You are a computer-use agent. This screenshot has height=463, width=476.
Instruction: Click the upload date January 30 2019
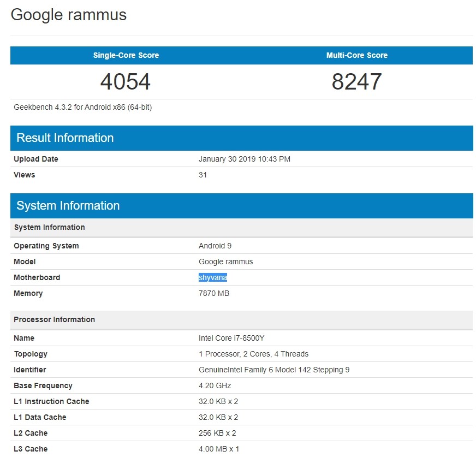[x=244, y=159]
